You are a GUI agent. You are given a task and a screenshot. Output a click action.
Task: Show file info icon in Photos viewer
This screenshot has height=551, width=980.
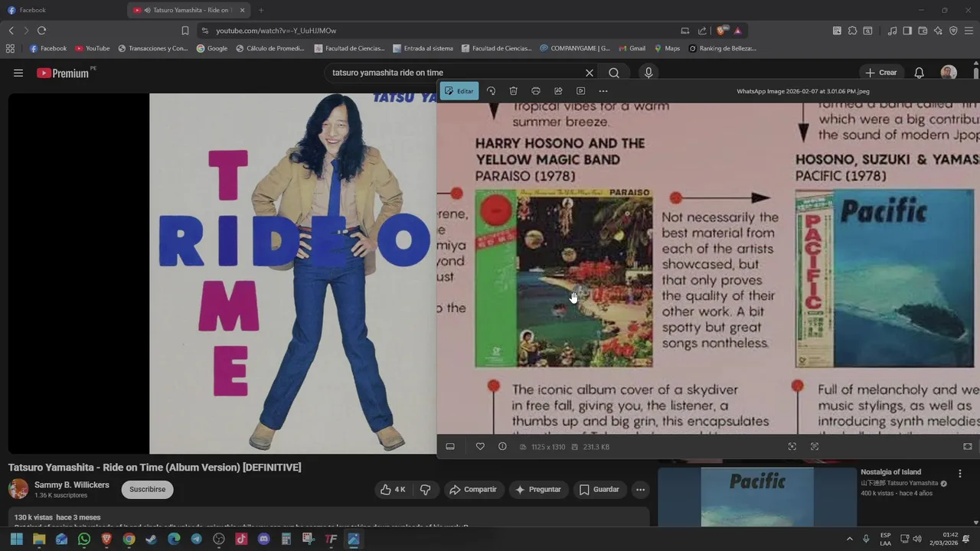point(502,447)
